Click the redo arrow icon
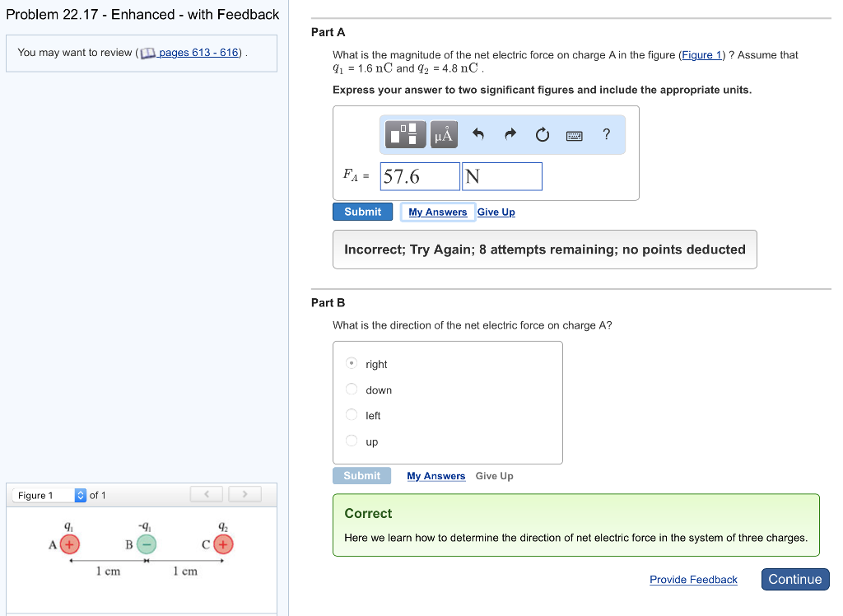 (x=510, y=135)
